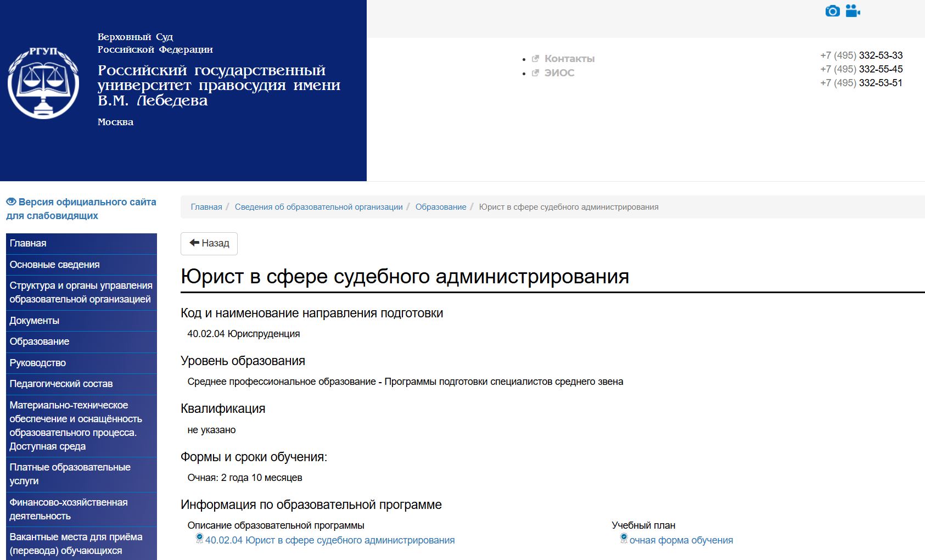This screenshot has width=925, height=560.
Task: Click the Уровень образования section heading
Action: tap(243, 361)
